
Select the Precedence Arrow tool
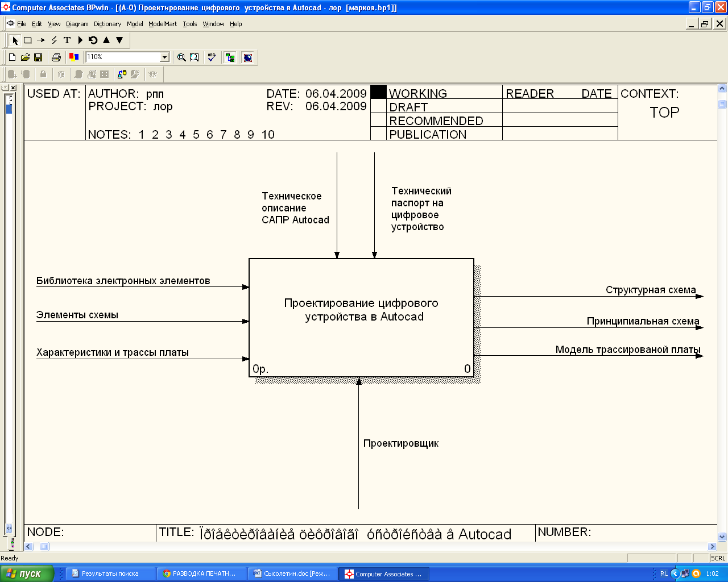[41, 40]
